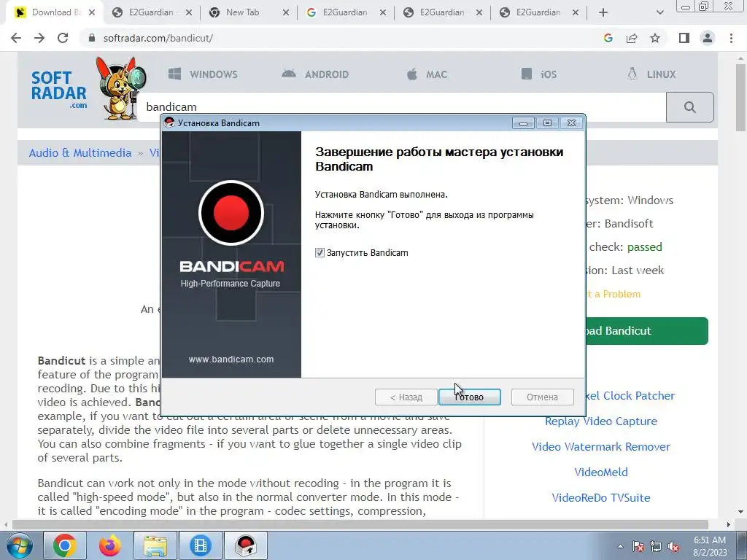The height and width of the screenshot is (560, 747).
Task: Open Firefox from the taskbar
Action: (109, 545)
